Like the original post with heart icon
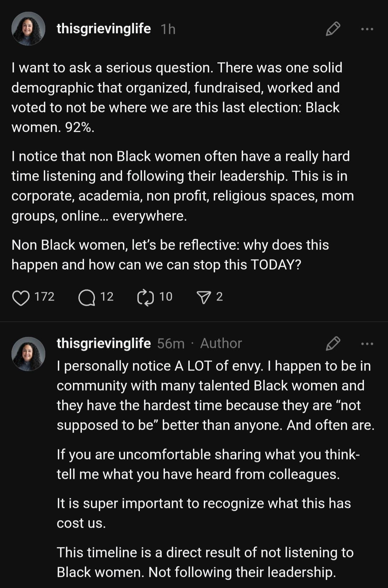This screenshot has width=388, height=588. (x=21, y=298)
